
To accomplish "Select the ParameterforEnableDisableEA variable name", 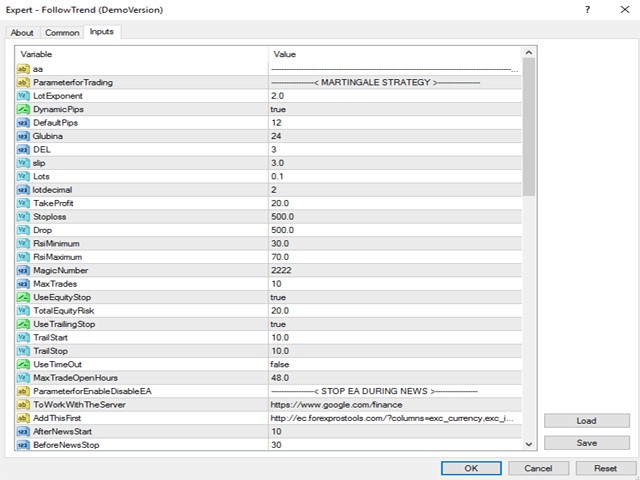I will click(x=92, y=391).
